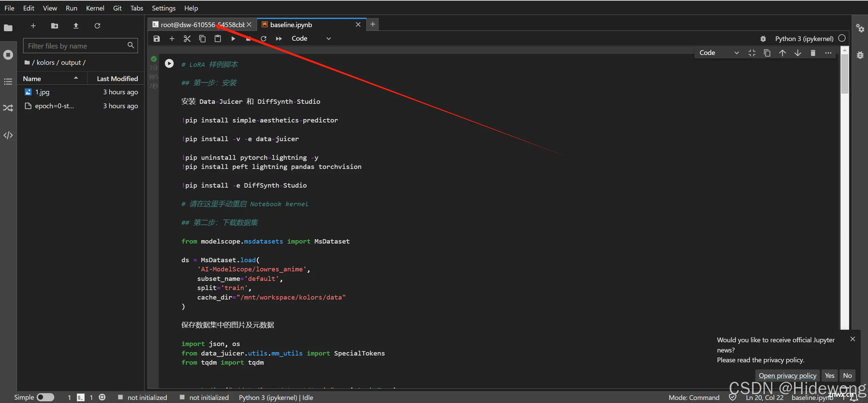Open the debugger bug icon beside kernel name
Viewport: 868px width, 403px height.
(x=763, y=39)
